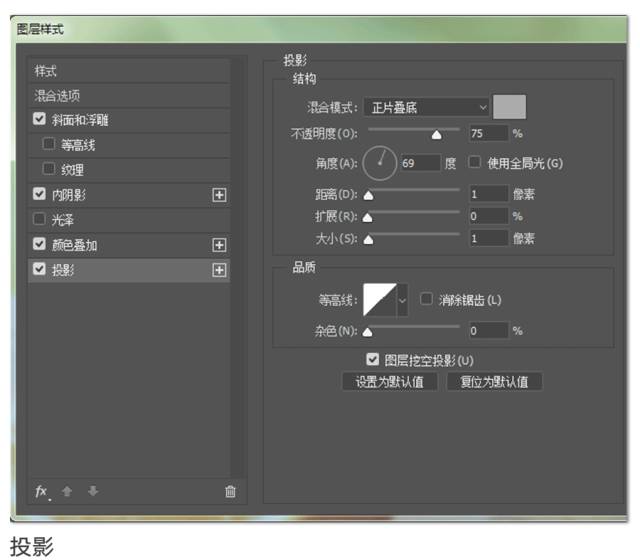Enable the 纹理 checkbox
The image size is (640, 560).
pyautogui.click(x=49, y=169)
